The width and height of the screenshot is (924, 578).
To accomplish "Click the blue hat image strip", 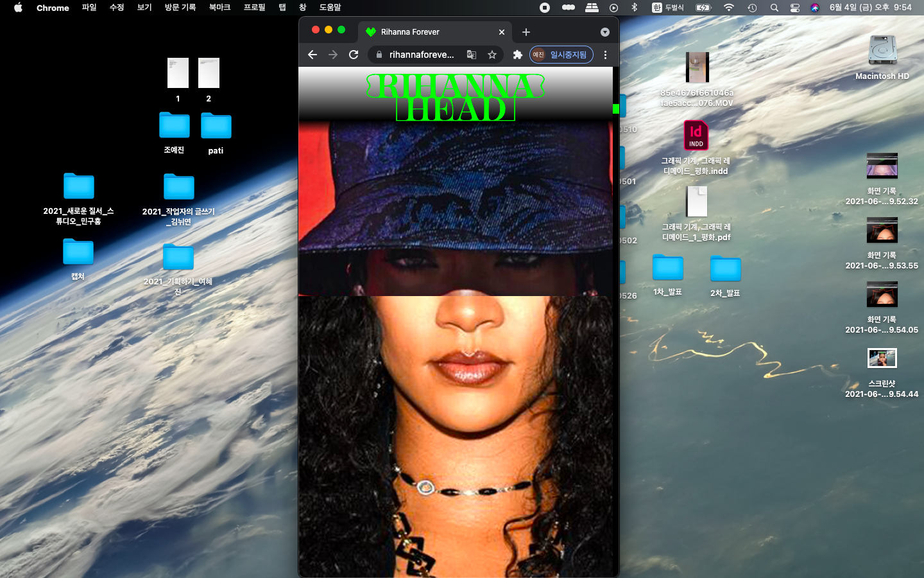I will [456, 208].
